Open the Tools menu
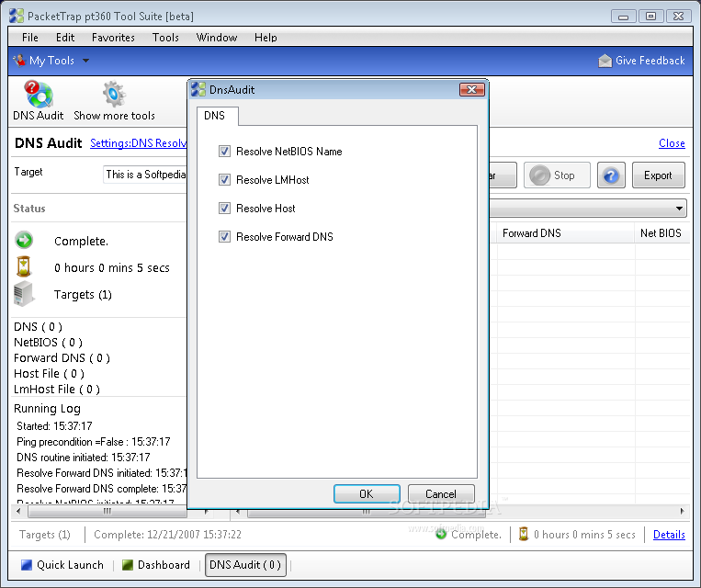The width and height of the screenshot is (701, 588). [165, 38]
